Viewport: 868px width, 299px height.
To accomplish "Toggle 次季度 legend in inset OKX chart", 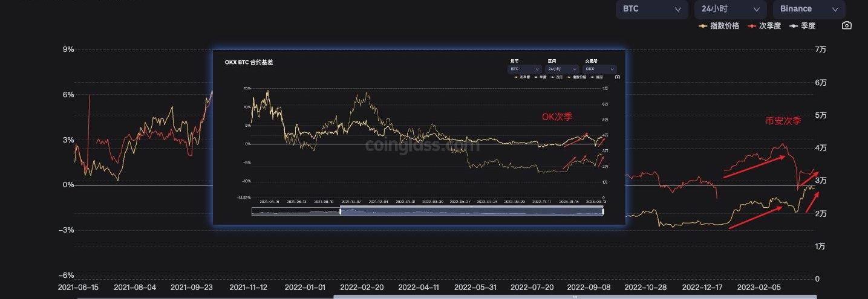I will 522,77.
